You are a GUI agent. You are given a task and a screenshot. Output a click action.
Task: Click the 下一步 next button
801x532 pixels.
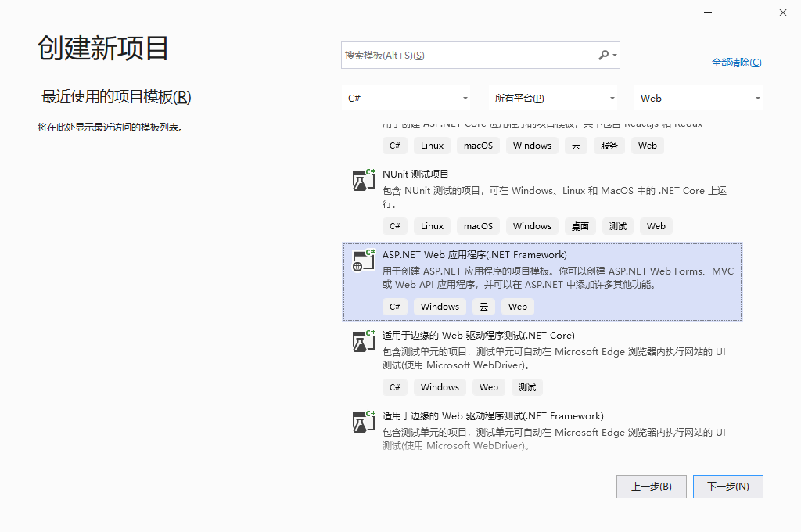point(728,487)
